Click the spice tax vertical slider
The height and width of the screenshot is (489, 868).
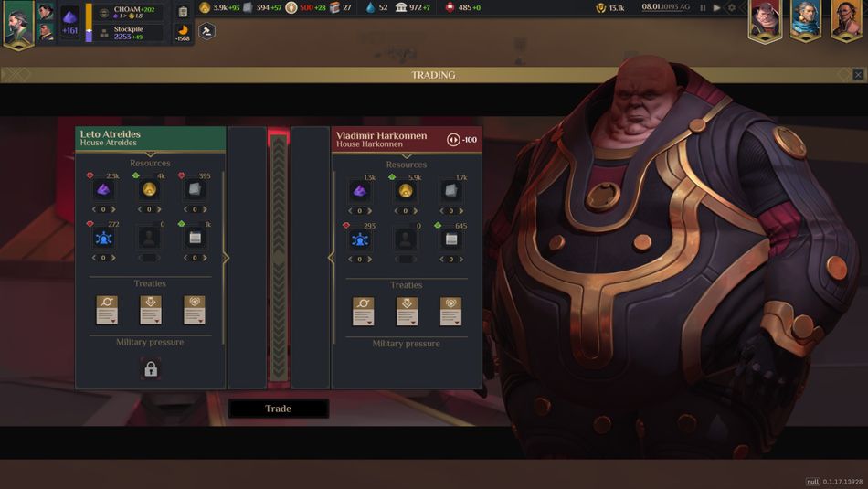tap(89, 23)
